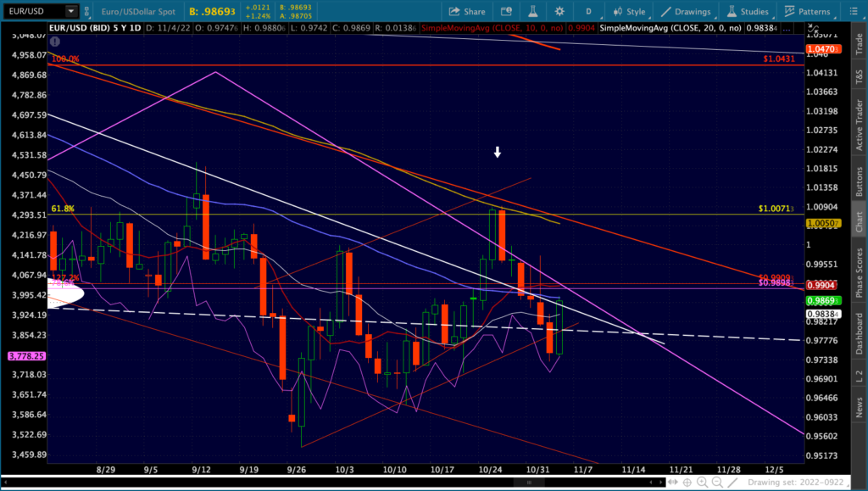This screenshot has height=491, width=868.
Task: Click the info icon at chart top-left
Action: [55, 42]
